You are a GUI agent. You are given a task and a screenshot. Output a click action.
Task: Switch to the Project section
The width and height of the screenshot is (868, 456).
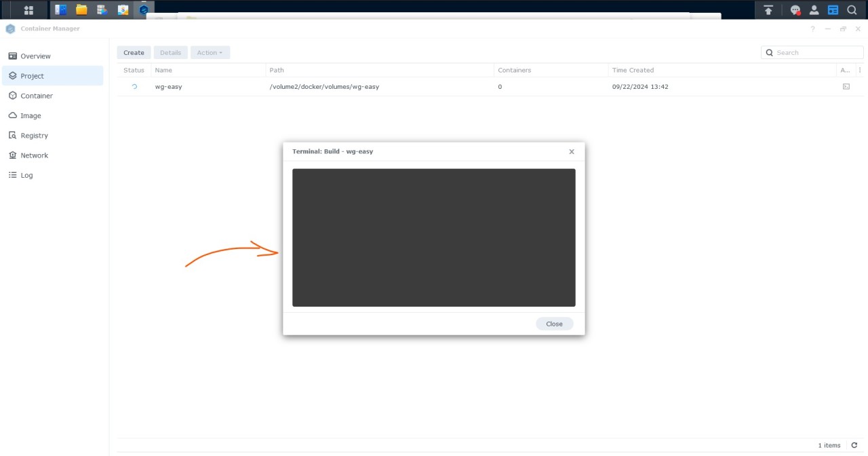click(x=33, y=75)
